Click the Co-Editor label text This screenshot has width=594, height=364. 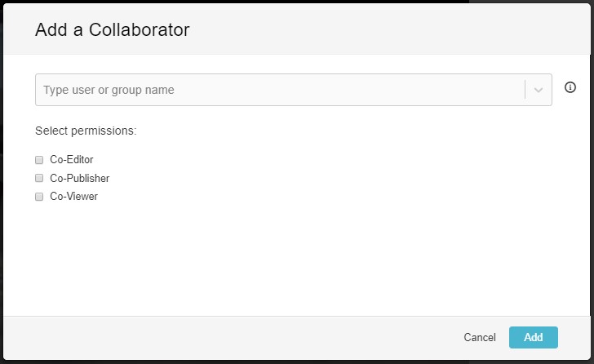72,159
